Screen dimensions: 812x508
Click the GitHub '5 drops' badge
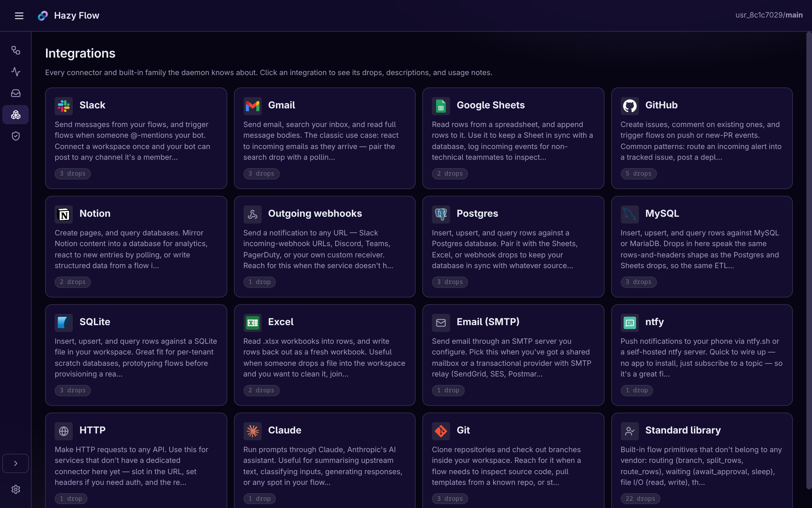coord(639,174)
